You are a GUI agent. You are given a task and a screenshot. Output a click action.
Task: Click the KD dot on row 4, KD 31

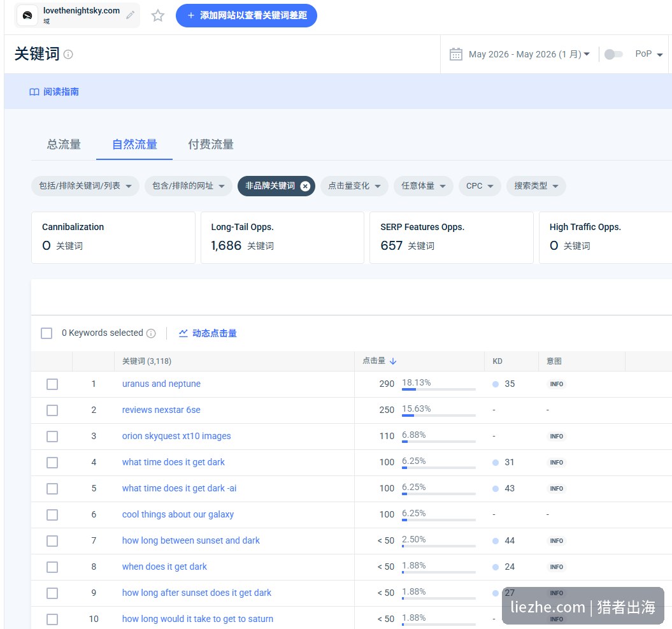click(x=496, y=463)
